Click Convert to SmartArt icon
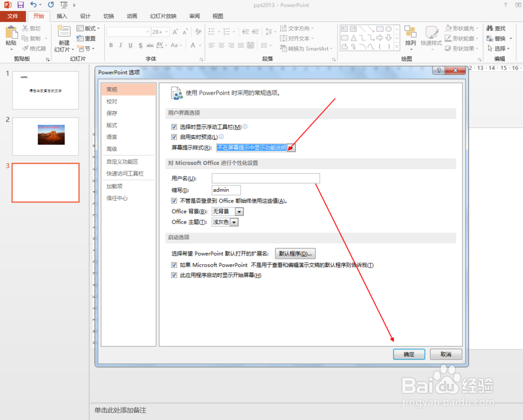 (x=283, y=49)
